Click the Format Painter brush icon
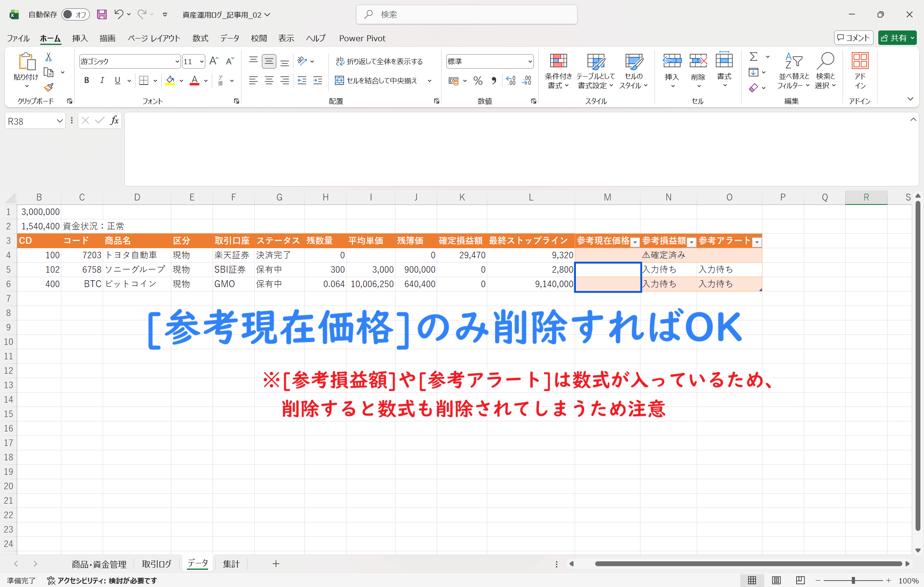Viewport: 924px width, 587px height. point(49,87)
